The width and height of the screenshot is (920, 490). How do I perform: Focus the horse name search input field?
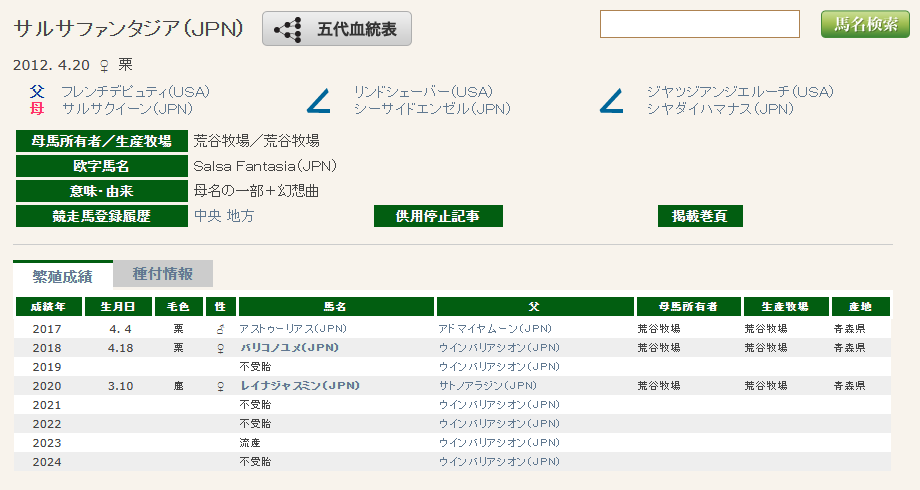699,24
